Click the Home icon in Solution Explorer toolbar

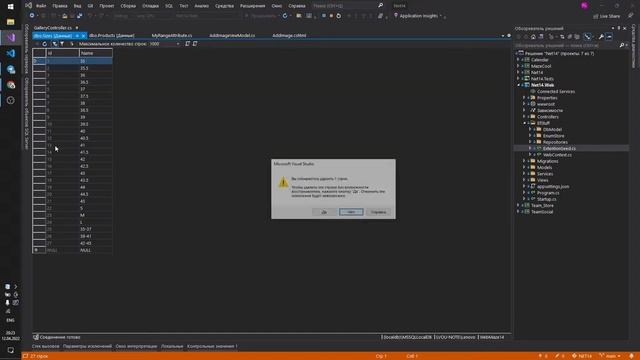(x=533, y=37)
